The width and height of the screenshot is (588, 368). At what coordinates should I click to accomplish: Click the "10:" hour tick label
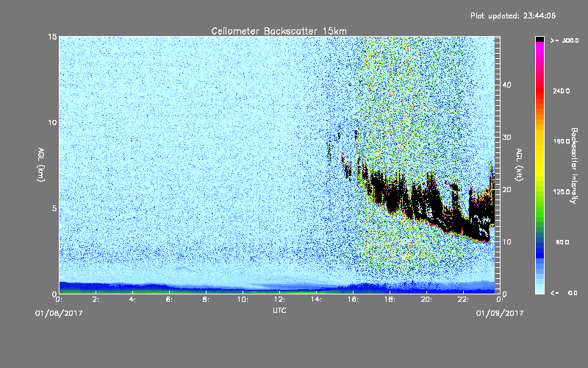[243, 300]
